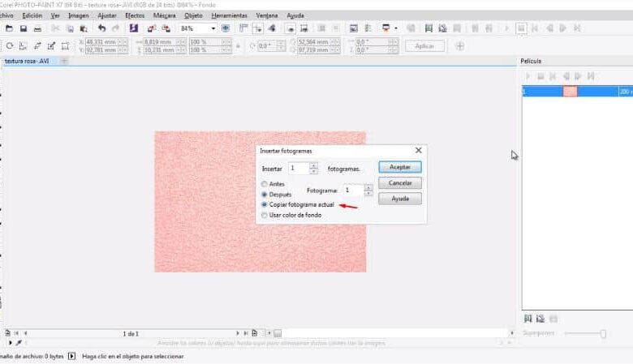Select Usar color de fondo radio option

pyautogui.click(x=264, y=216)
